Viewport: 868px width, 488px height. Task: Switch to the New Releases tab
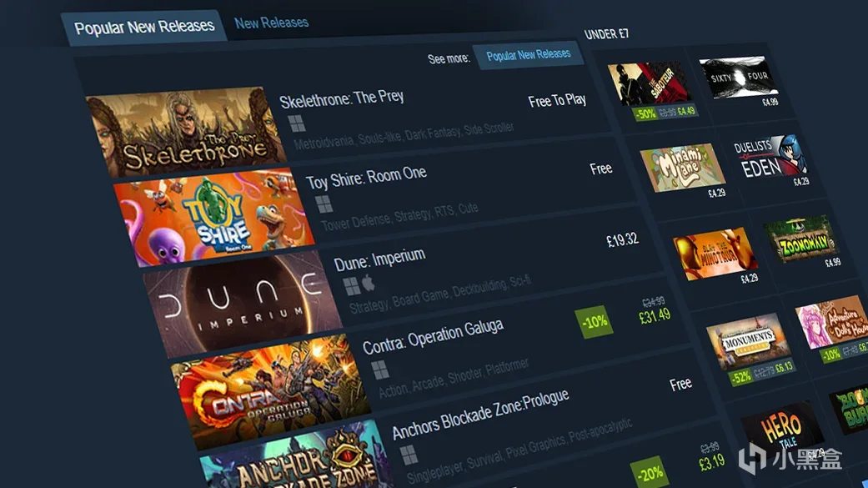coord(271,23)
